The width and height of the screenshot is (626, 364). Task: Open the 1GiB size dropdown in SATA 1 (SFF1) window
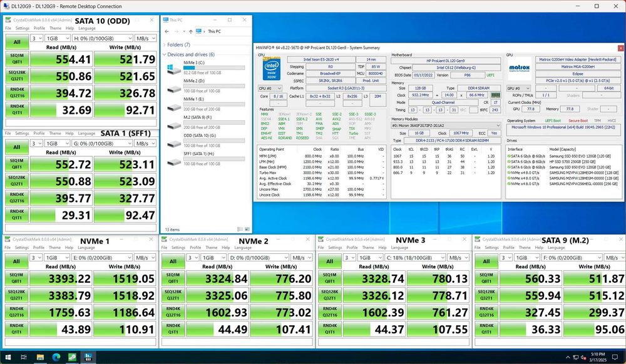58,143
